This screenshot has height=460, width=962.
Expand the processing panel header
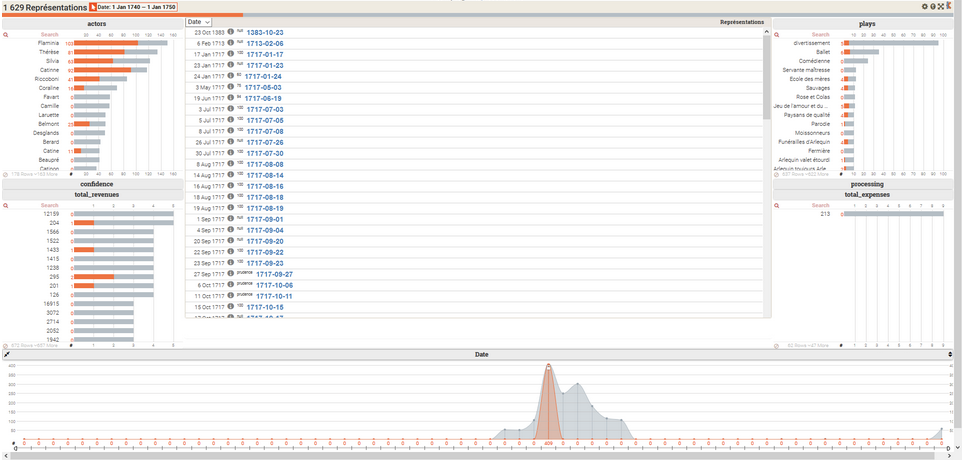pos(867,184)
